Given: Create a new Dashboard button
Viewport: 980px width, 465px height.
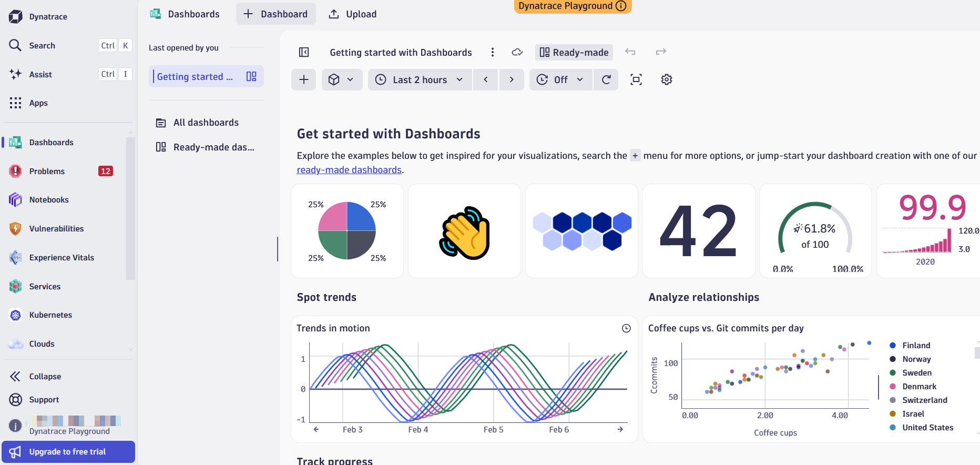Looking at the screenshot, I should [x=275, y=14].
